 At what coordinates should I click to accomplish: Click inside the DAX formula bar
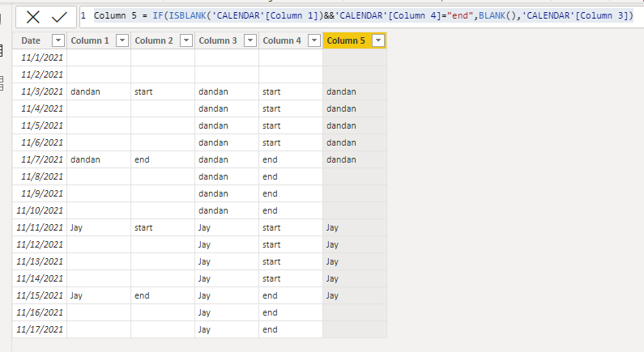[361, 16]
